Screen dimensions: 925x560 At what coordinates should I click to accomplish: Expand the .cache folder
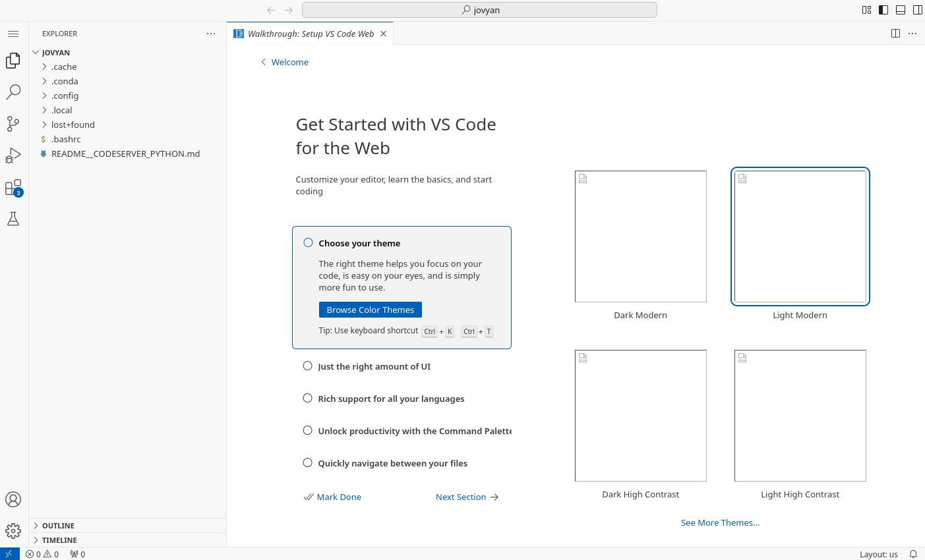tap(127, 67)
